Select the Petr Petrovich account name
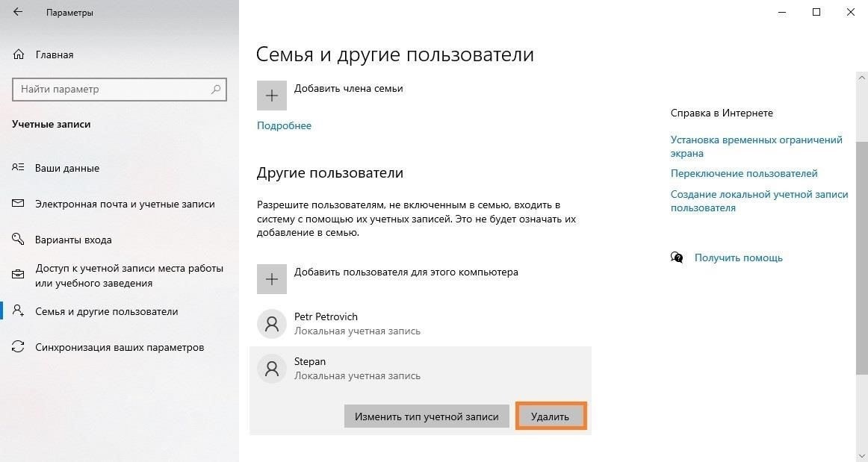 click(326, 316)
